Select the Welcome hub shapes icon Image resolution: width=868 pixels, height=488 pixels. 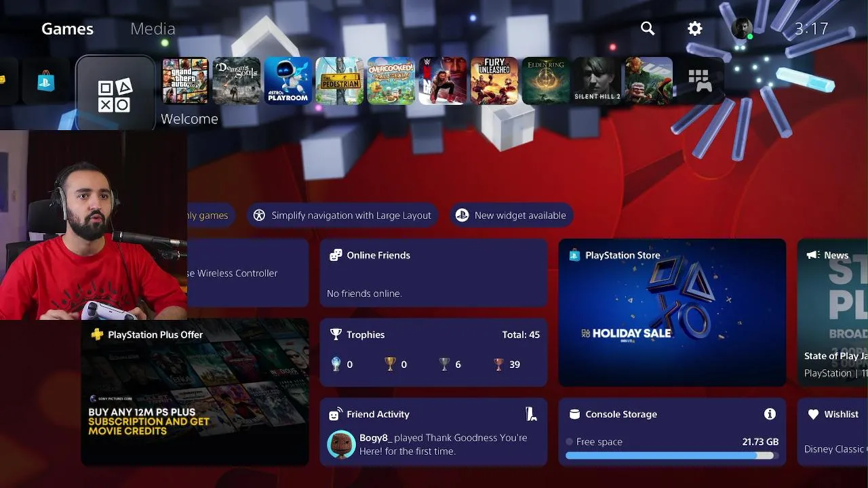pos(115,94)
